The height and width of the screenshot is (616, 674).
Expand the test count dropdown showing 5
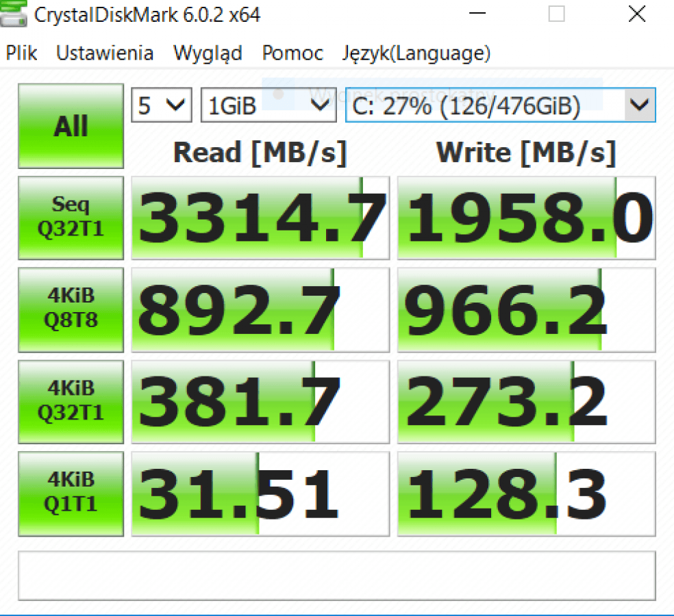click(162, 105)
